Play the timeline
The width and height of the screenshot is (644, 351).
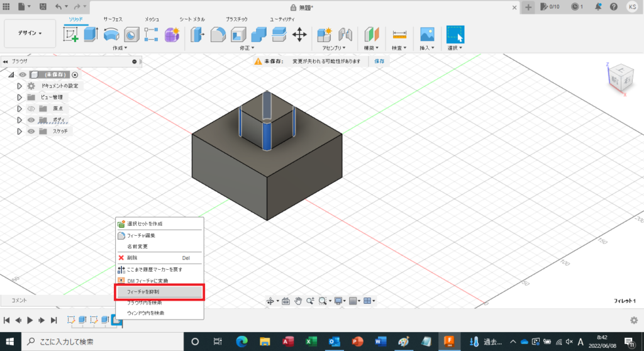click(x=30, y=320)
